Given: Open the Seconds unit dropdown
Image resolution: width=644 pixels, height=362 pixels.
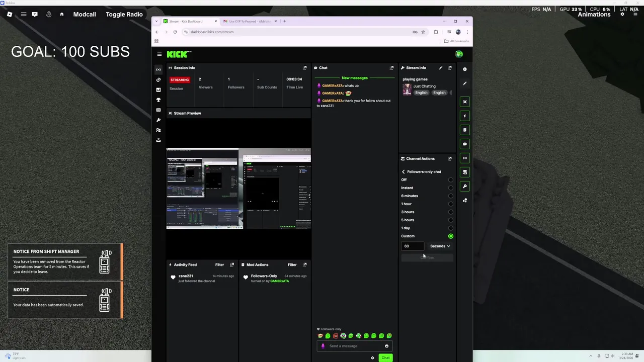Looking at the screenshot, I should pyautogui.click(x=440, y=246).
